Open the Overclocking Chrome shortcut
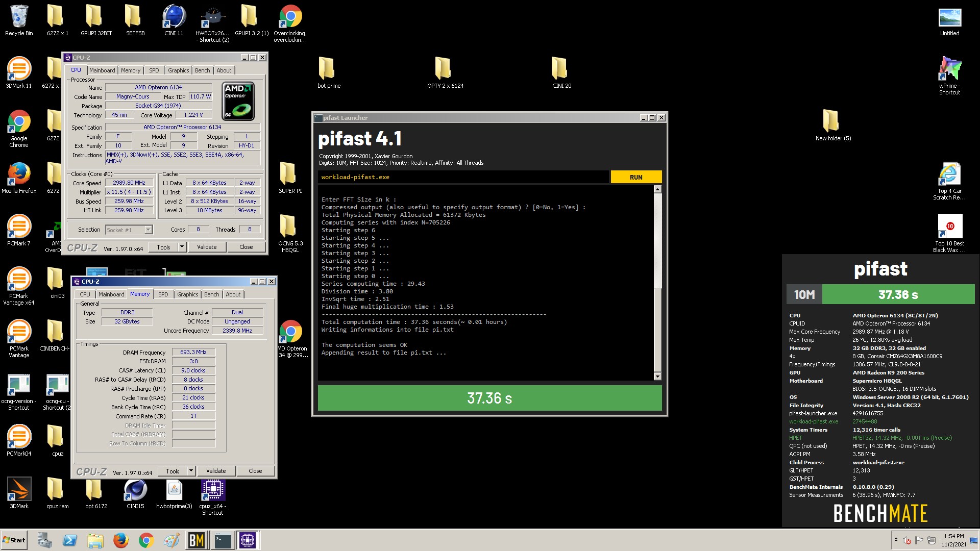The width and height of the screenshot is (980, 551). tap(290, 23)
